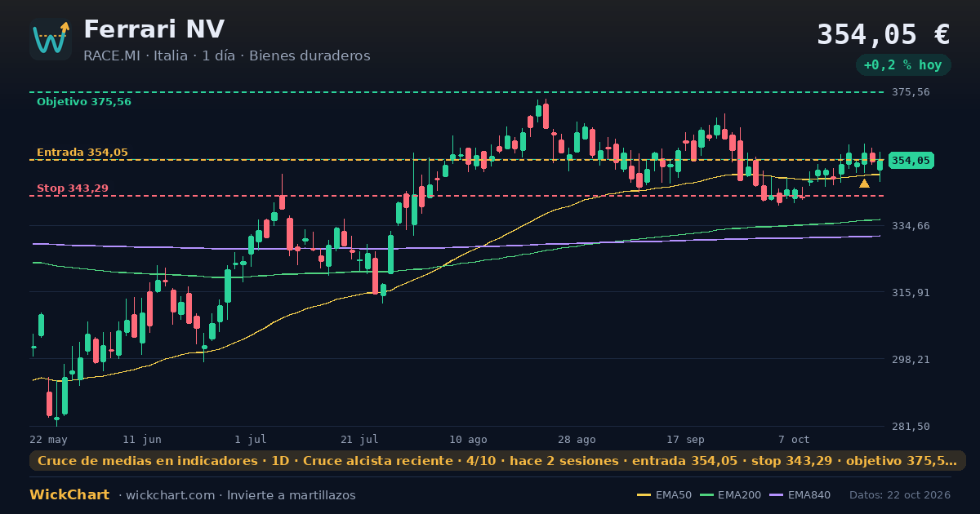Click the Stop 343,29 label

72,188
